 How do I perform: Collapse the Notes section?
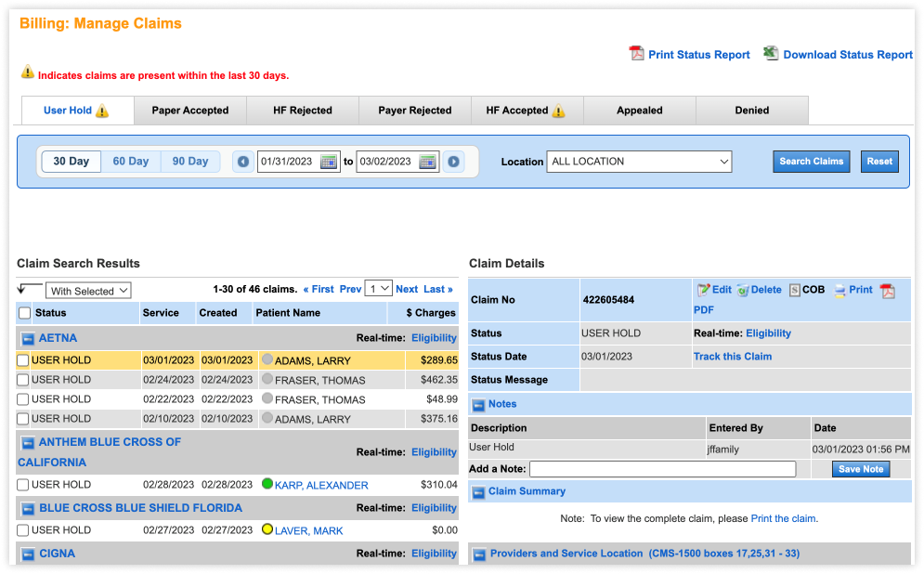[478, 405]
